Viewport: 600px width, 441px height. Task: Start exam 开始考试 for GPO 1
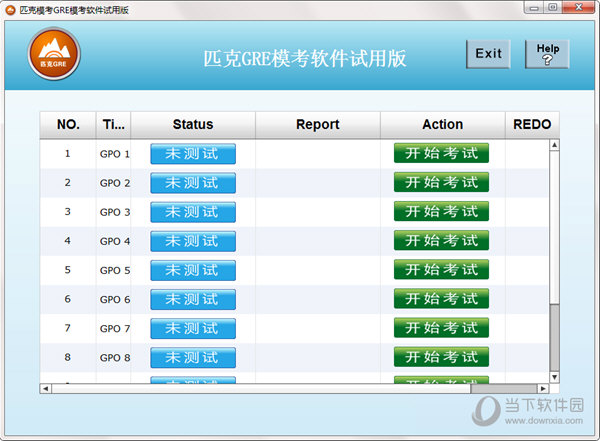pos(441,153)
